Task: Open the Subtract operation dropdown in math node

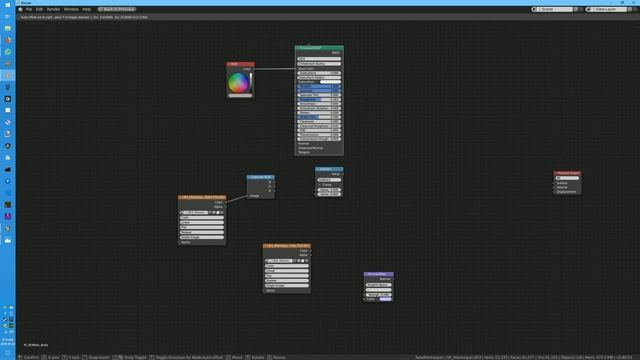Action: (329, 180)
